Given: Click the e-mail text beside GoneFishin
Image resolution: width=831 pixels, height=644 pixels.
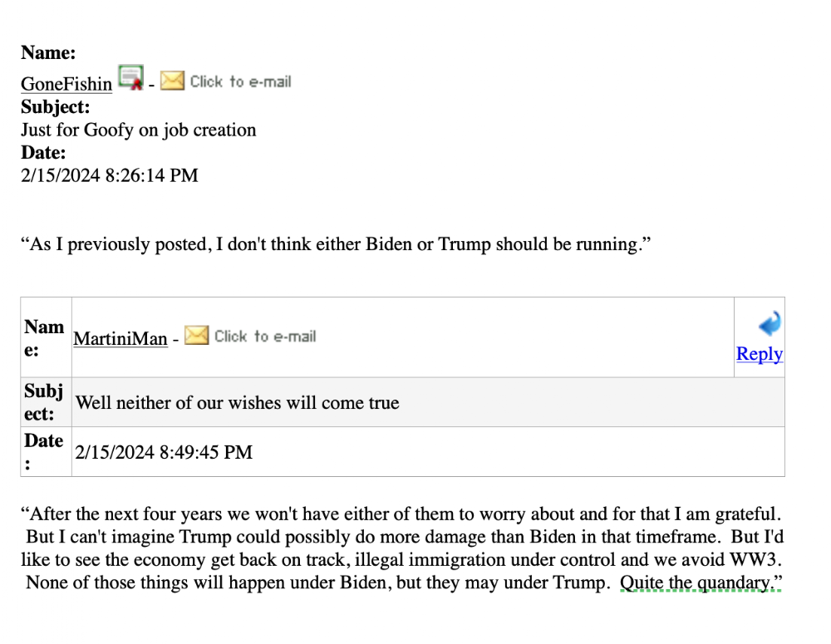Looking at the screenshot, I should pyautogui.click(x=240, y=81).
